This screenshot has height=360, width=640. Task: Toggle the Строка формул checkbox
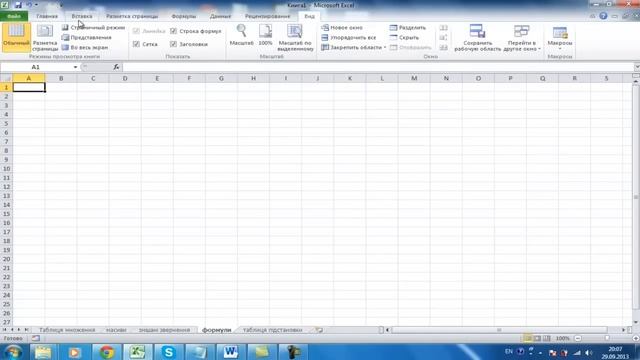(x=173, y=31)
